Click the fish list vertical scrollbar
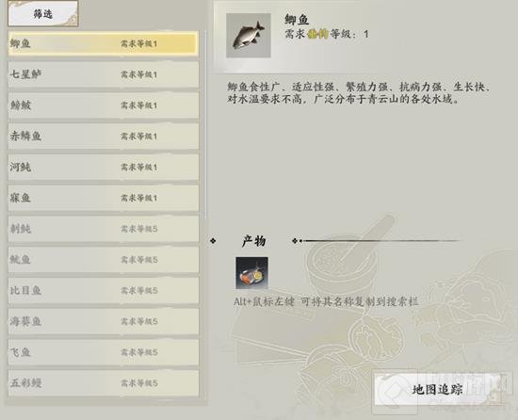The height and width of the screenshot is (420, 518). tap(205, 125)
